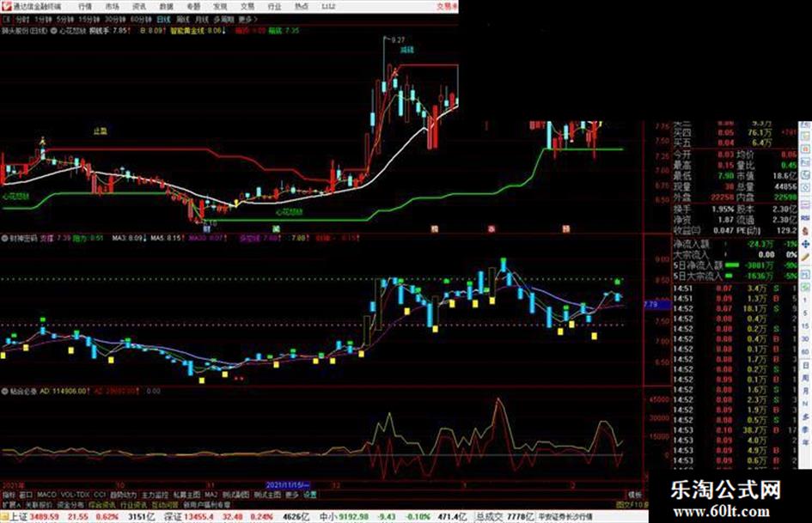Select the VOL-TDX indicator tab
Screen dimensions: 812x523
pyautogui.click(x=76, y=495)
